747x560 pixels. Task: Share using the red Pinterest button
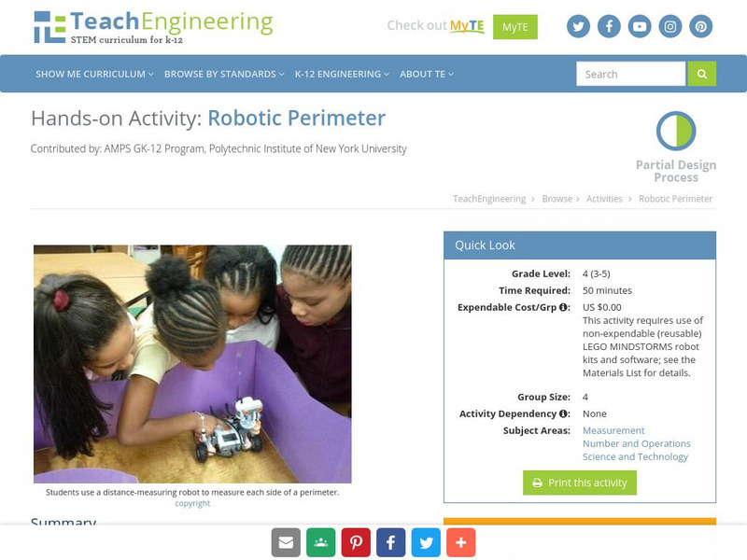pos(356,542)
